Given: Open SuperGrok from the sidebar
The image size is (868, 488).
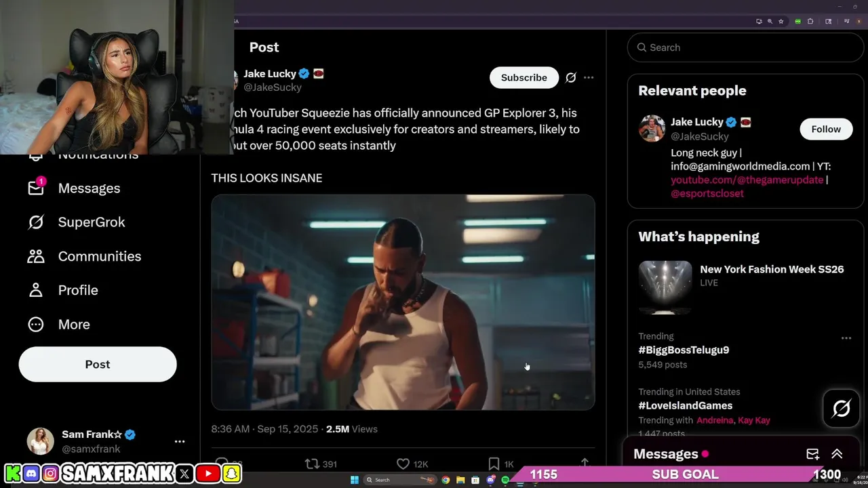Looking at the screenshot, I should tap(92, 222).
